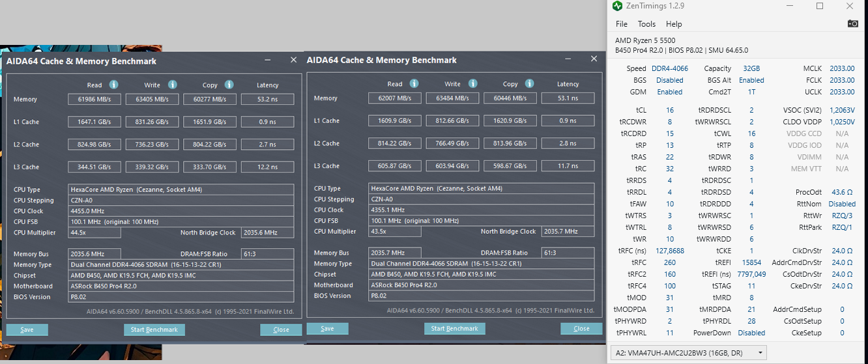Click the Write info icon in left AIDA64 window
The width and height of the screenshot is (868, 364).
(x=172, y=85)
